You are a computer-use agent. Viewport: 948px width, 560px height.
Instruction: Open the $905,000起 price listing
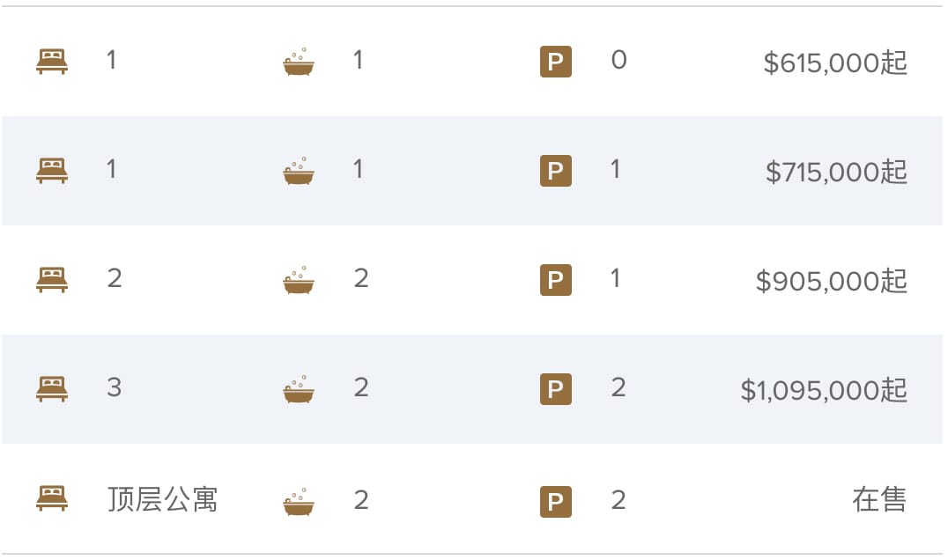coord(832,281)
